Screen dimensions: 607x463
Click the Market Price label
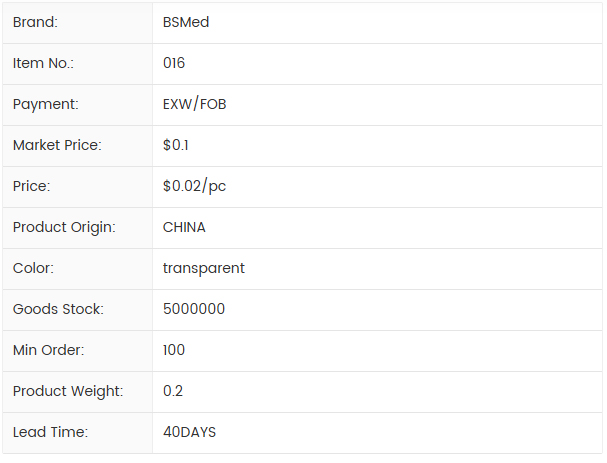point(57,145)
